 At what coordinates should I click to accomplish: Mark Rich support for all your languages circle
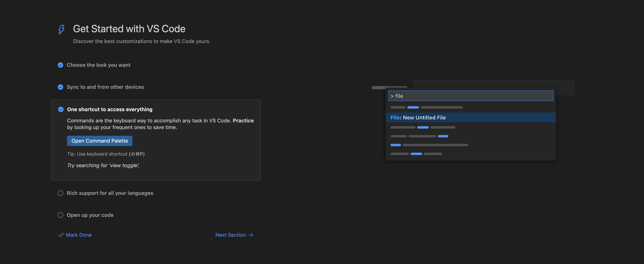pyautogui.click(x=61, y=193)
